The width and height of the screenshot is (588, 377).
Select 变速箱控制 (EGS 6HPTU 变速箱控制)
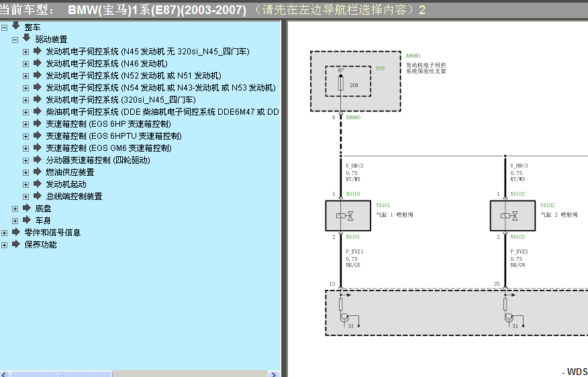pyautogui.click(x=113, y=136)
